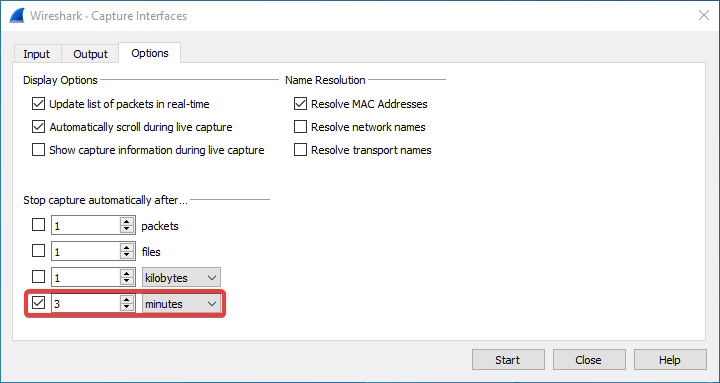Check the stop-after files checkbox
The height and width of the screenshot is (383, 720).
point(39,251)
